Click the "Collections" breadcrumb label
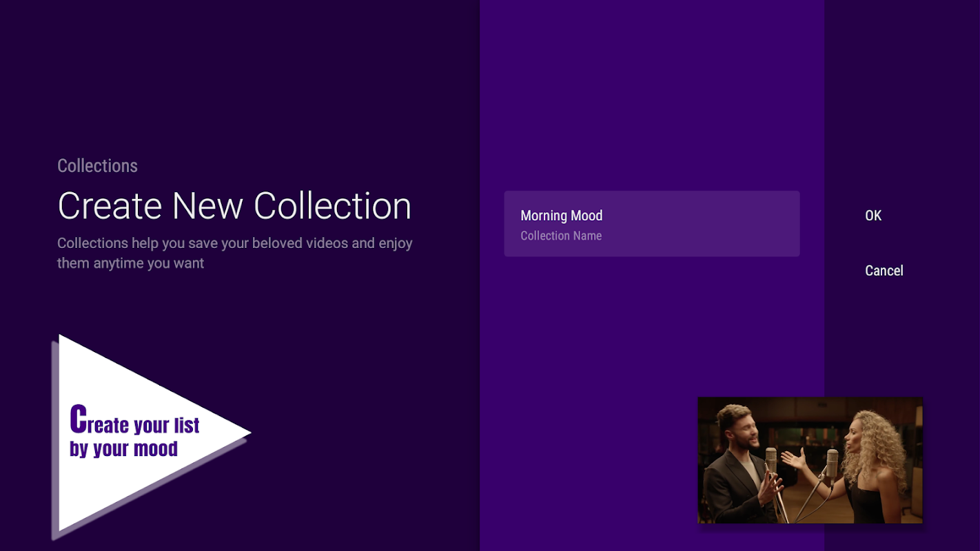This screenshot has height=551, width=980. point(97,166)
